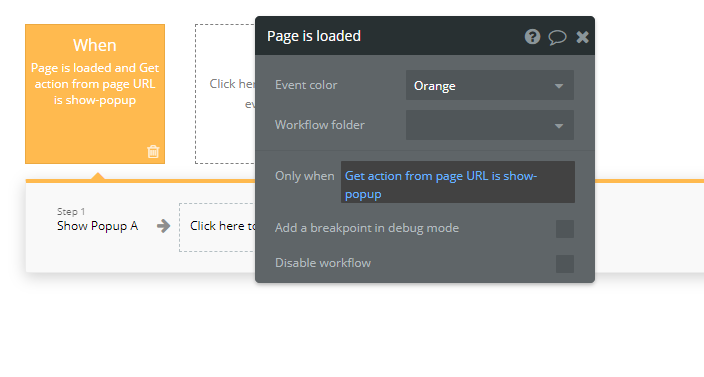The image size is (704, 377).
Task: Delete event using the trash icon
Action: [x=153, y=151]
